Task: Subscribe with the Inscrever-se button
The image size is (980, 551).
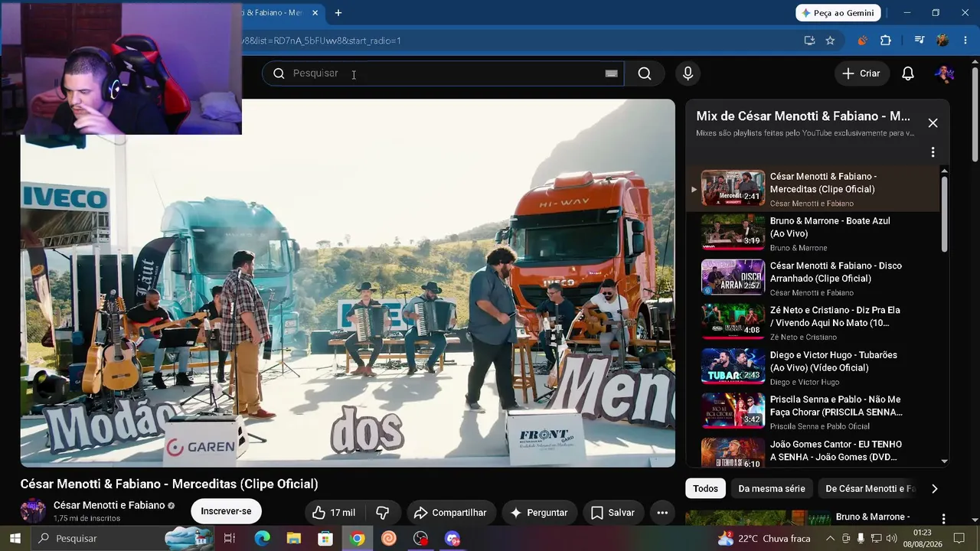Action: point(226,511)
